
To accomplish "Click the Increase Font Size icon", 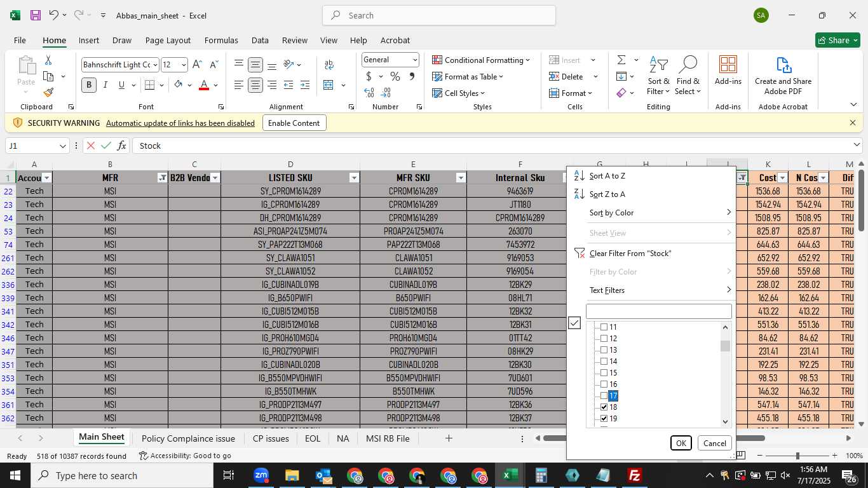I will [x=197, y=65].
